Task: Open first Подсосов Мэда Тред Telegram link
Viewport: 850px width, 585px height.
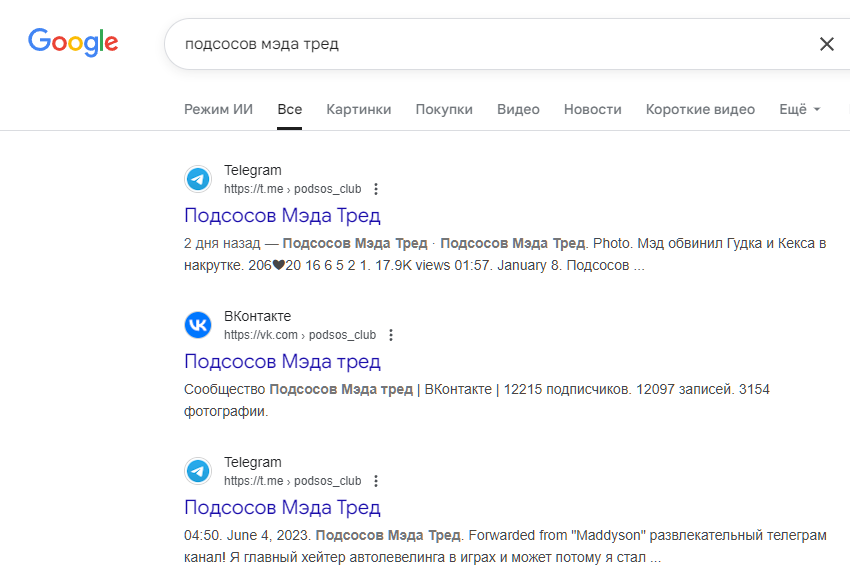Action: (x=282, y=215)
